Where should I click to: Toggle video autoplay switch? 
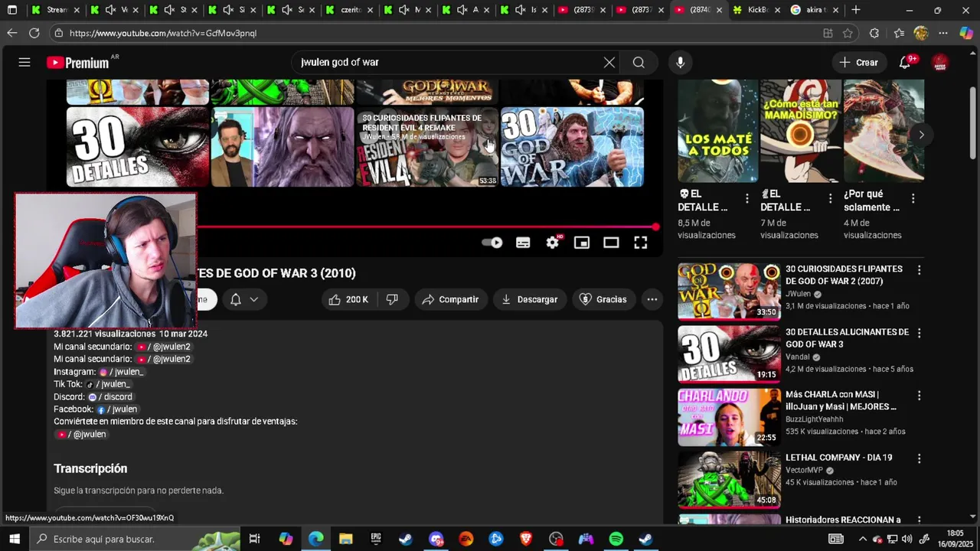click(492, 243)
